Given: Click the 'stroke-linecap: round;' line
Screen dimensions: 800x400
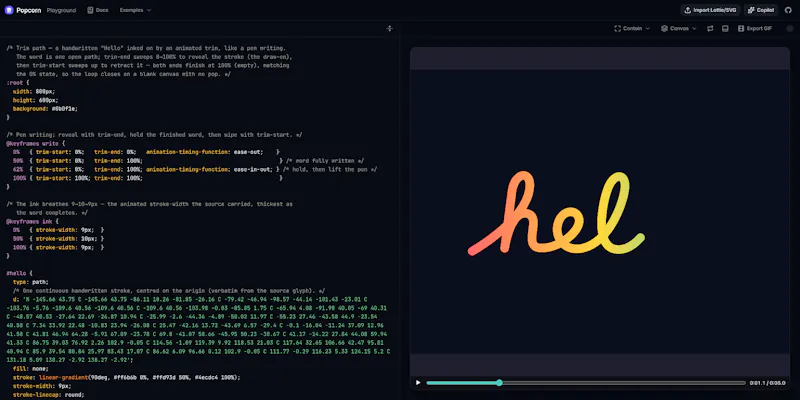Looking at the screenshot, I should (48, 395).
